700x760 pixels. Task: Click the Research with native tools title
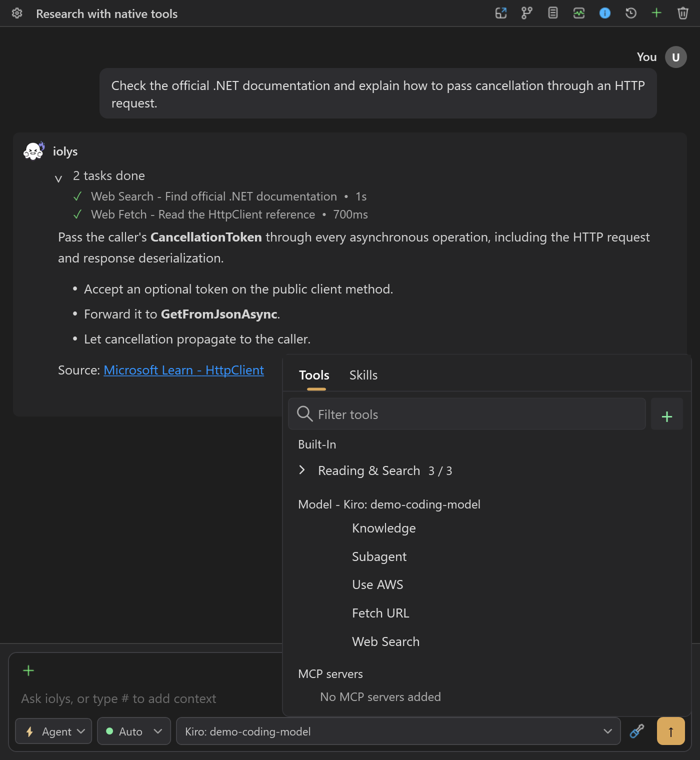(107, 13)
